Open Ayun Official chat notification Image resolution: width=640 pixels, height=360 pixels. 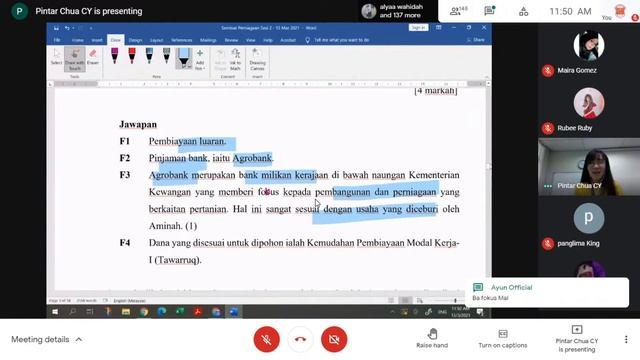pos(547,292)
